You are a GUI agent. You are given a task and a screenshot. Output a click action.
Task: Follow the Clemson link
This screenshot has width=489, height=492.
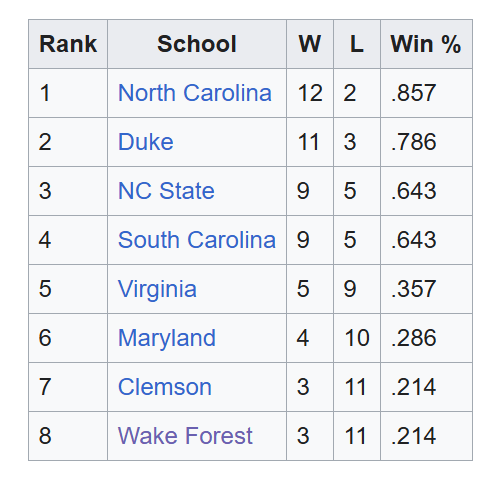click(x=165, y=387)
